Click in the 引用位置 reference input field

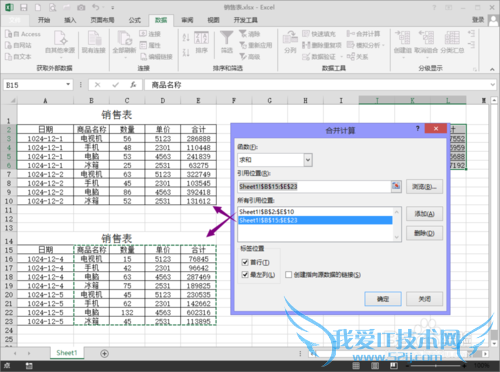(314, 186)
